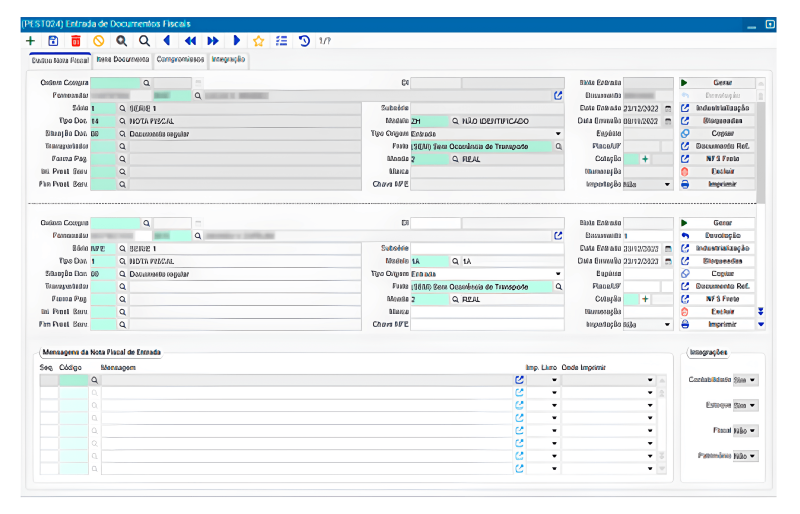
Task: Go to the first record arrow
Action: pyautogui.click(x=166, y=41)
